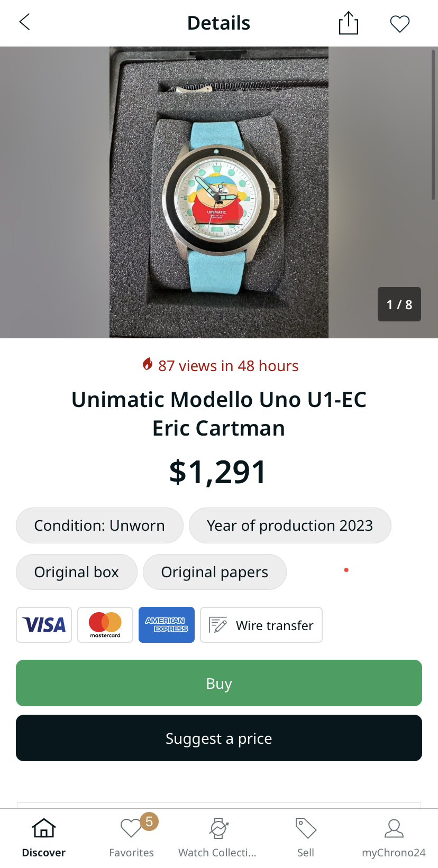Toggle the heart favorite icon

pyautogui.click(x=399, y=24)
